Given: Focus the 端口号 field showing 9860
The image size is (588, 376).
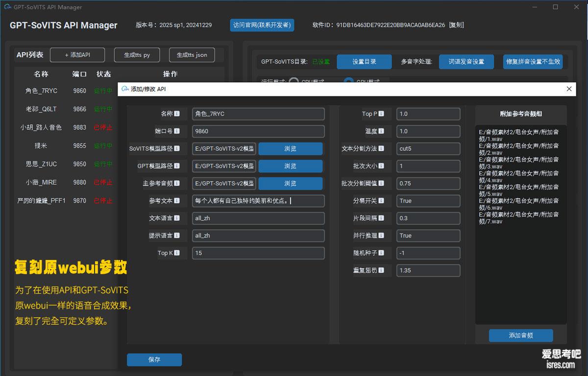Looking at the screenshot, I should (258, 131).
